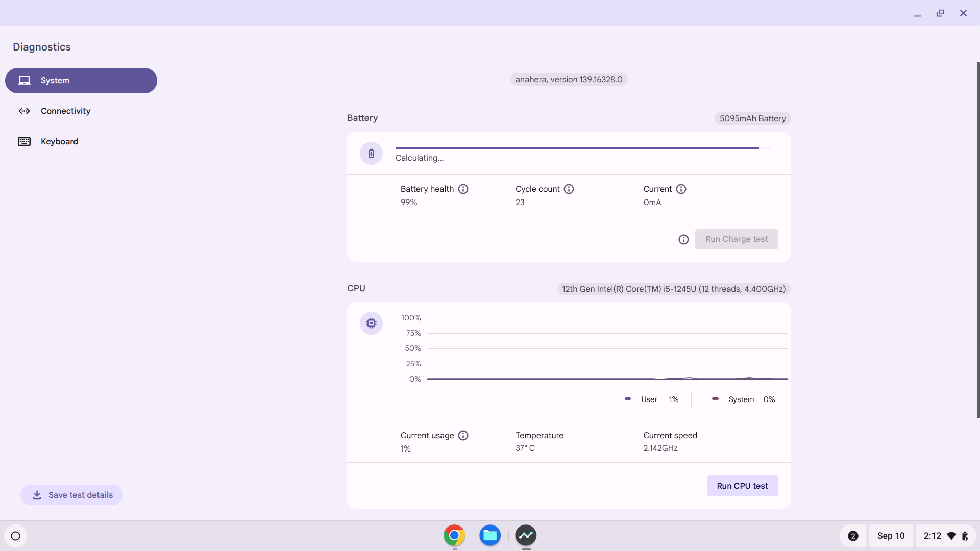Click the keyboard icon in sidebar
Screen dimensions: 980x551
[x=24, y=142]
